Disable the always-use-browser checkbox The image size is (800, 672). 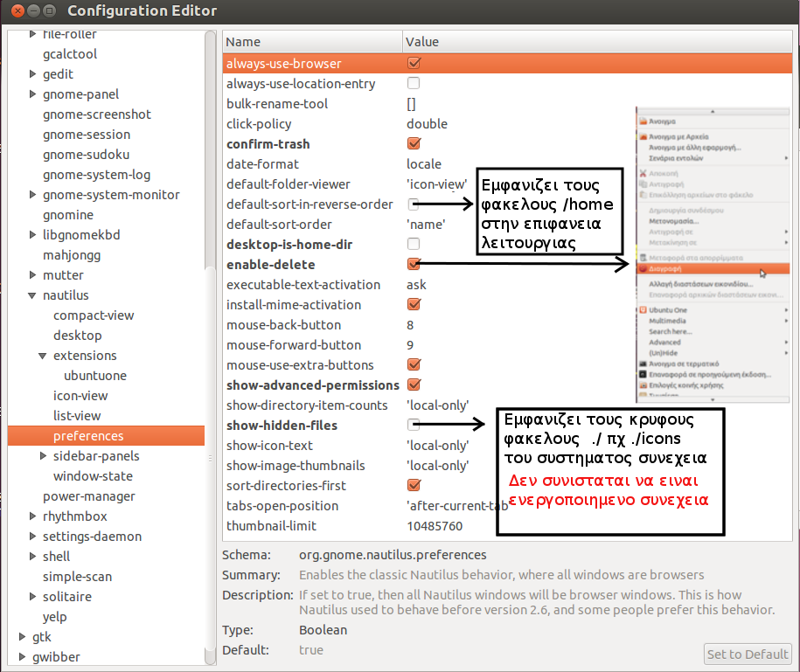[414, 64]
